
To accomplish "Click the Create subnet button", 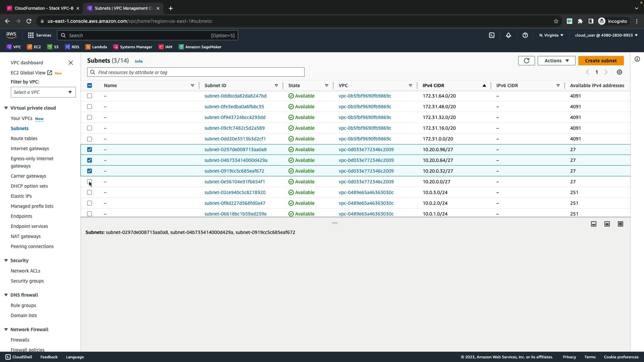I will [x=600, y=61].
